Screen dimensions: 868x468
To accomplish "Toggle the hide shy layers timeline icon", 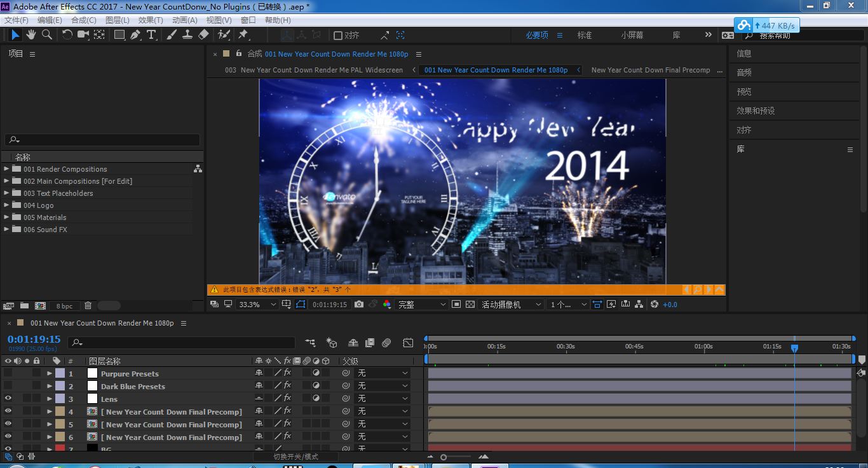I will click(x=353, y=343).
